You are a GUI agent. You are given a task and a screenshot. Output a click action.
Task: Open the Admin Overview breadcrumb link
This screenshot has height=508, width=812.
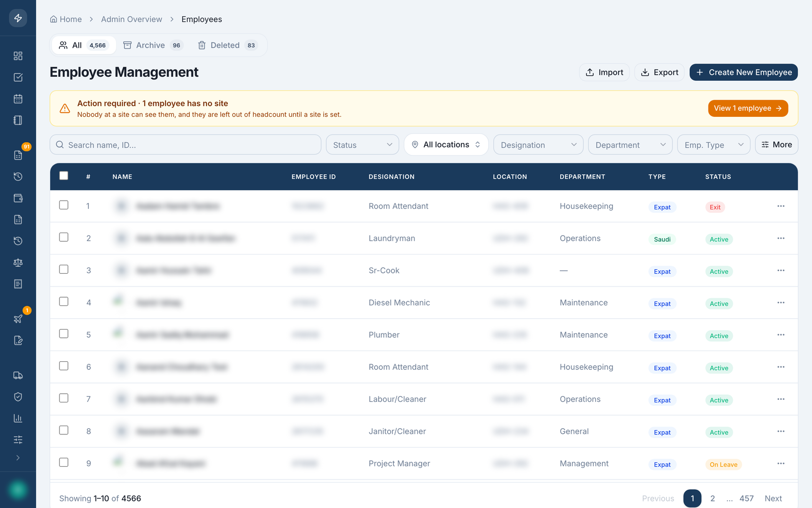(x=131, y=19)
